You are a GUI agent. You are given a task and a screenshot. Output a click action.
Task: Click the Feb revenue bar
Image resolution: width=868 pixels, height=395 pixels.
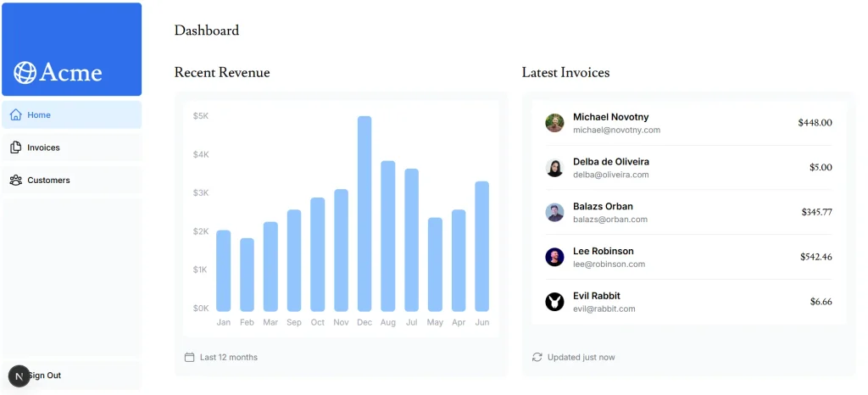coord(247,275)
